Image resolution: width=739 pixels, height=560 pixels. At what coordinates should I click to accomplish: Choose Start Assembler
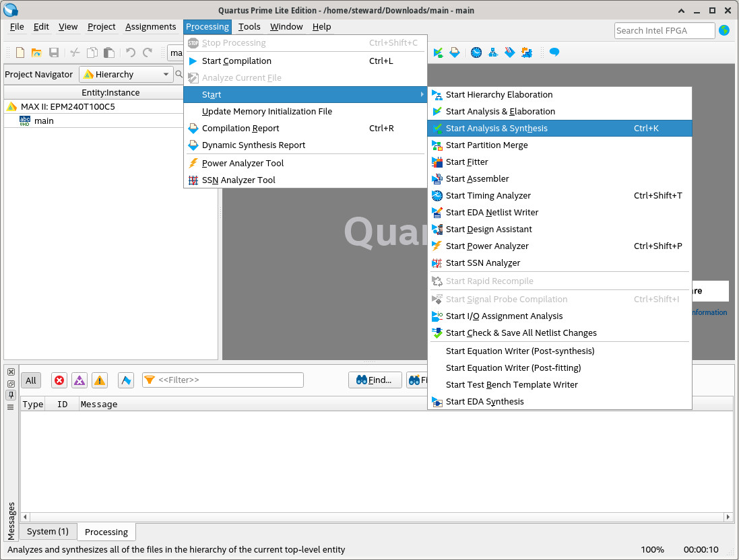tap(559, 178)
